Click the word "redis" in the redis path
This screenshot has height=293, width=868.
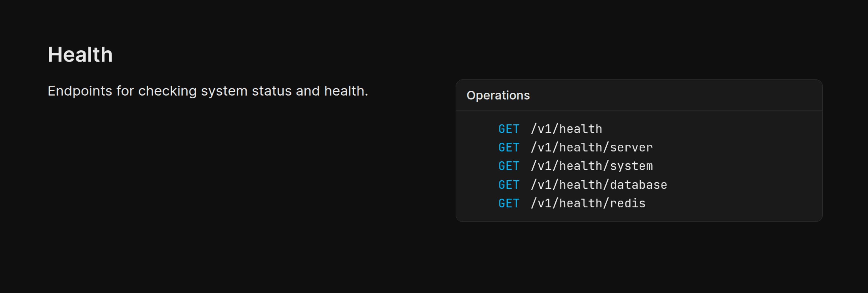click(628, 203)
